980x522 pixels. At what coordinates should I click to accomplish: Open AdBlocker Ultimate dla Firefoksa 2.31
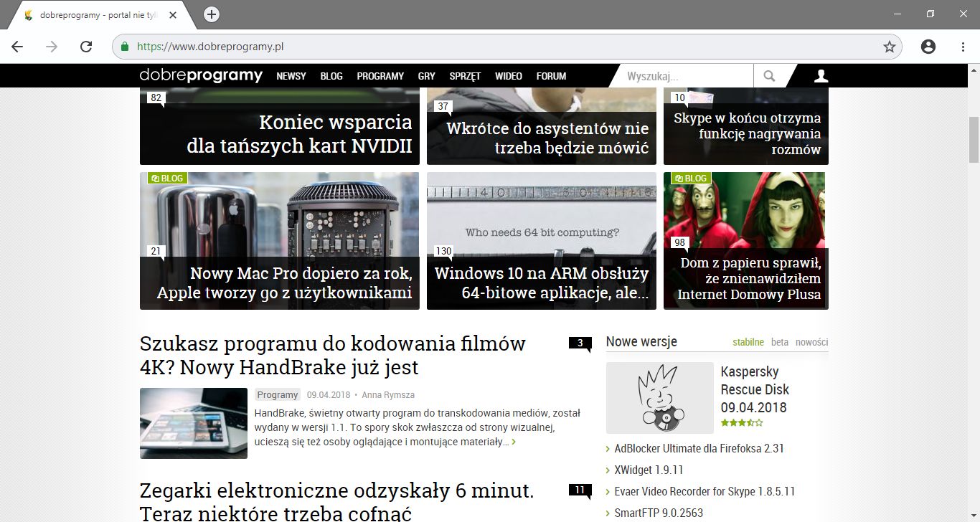pyautogui.click(x=699, y=448)
